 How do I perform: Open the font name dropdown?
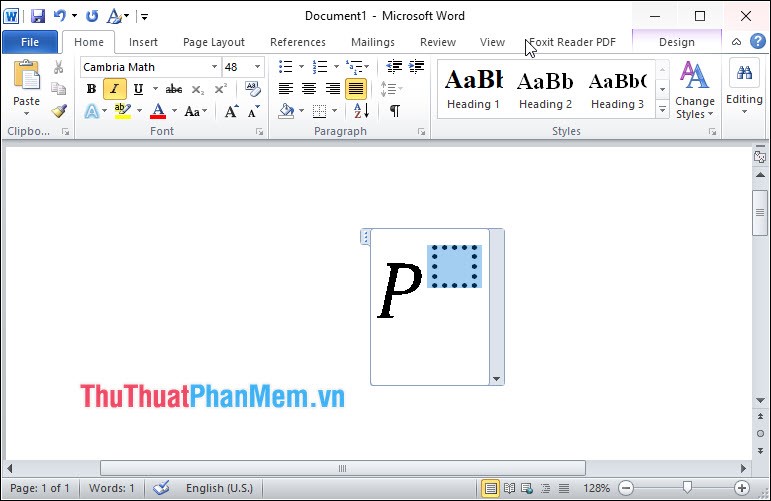[x=214, y=67]
